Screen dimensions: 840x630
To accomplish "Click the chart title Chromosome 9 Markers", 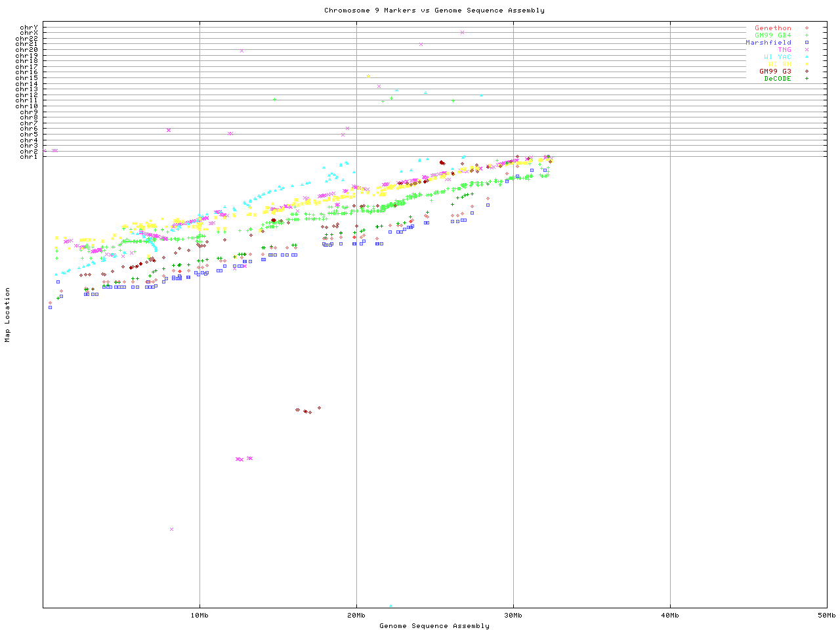I will [x=434, y=10].
